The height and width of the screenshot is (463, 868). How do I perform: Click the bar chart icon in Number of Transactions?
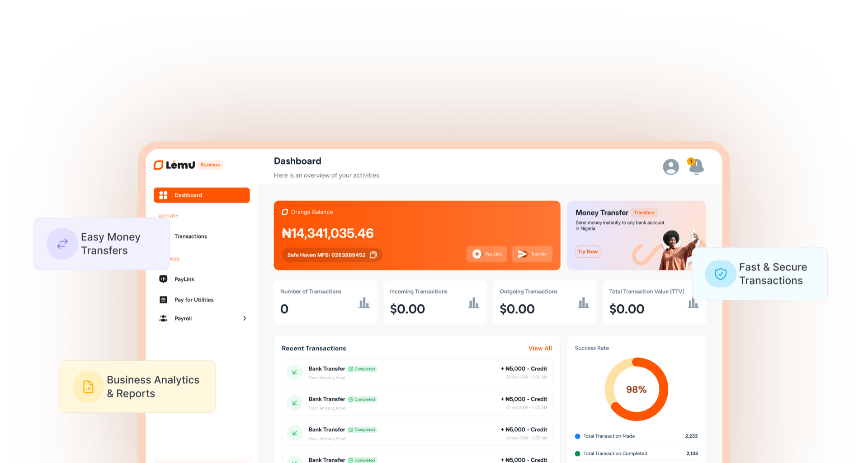364,303
